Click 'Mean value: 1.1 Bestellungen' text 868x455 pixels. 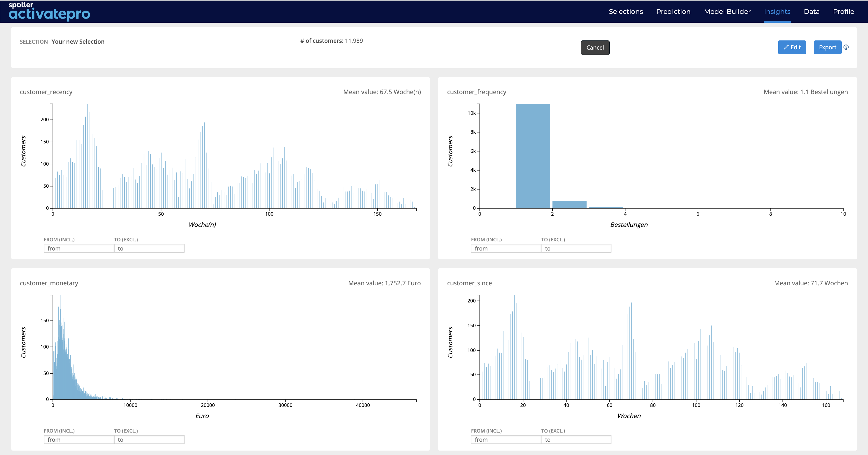tap(806, 92)
